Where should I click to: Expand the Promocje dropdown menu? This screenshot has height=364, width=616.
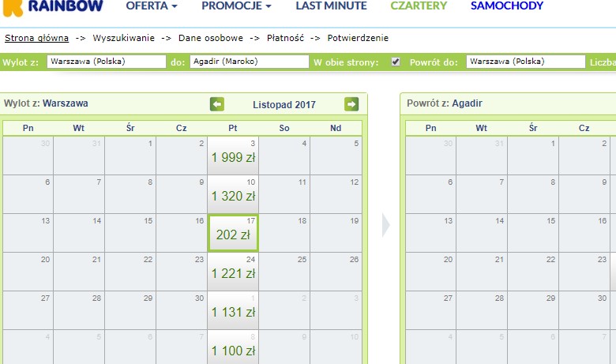[x=236, y=6]
